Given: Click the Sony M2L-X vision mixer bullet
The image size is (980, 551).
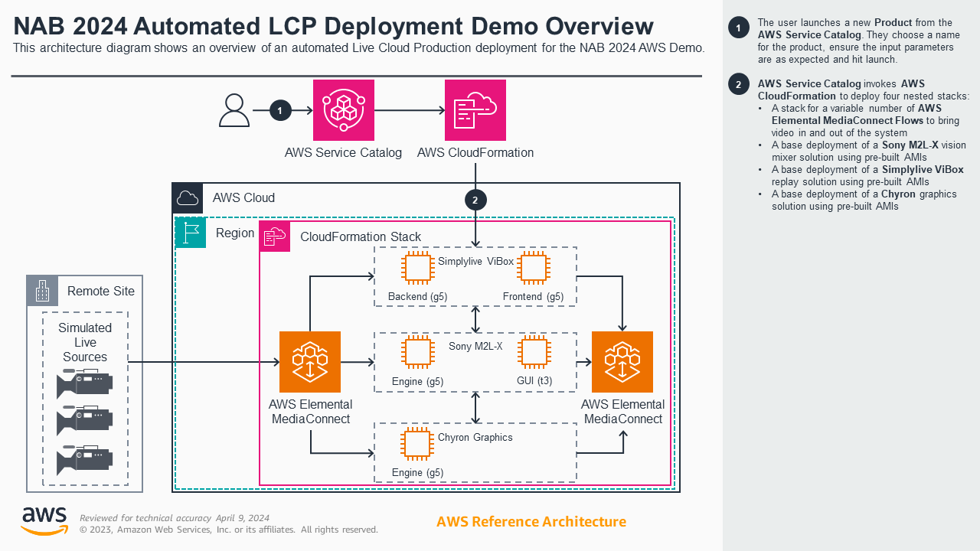Looking at the screenshot, I should pyautogui.click(x=869, y=151).
